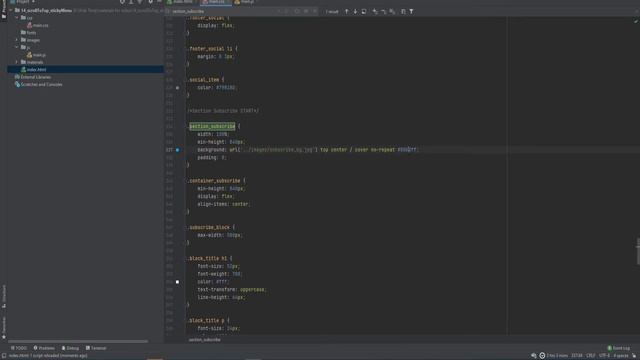This screenshot has width=640, height=360.
Task: Hide the Project panel with minus icon
Action: tap(159, 2)
